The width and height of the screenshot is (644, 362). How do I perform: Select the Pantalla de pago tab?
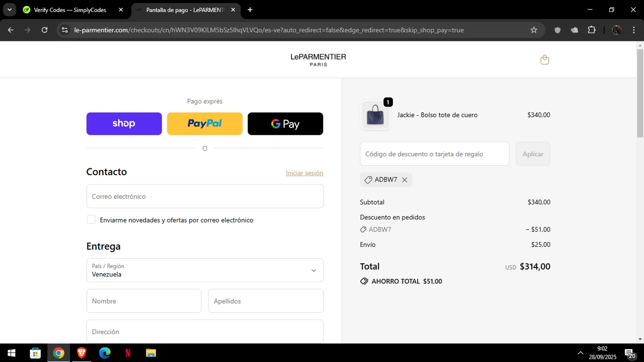(x=185, y=10)
